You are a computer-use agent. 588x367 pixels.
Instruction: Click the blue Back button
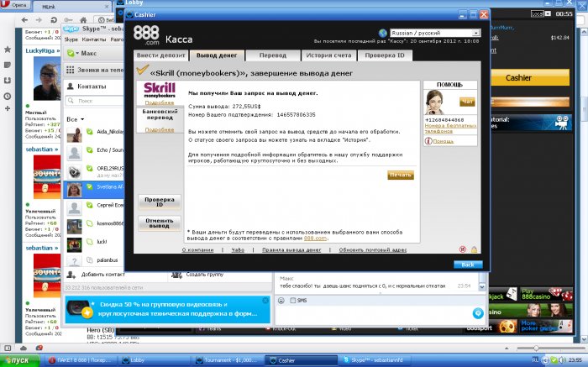[468, 265]
